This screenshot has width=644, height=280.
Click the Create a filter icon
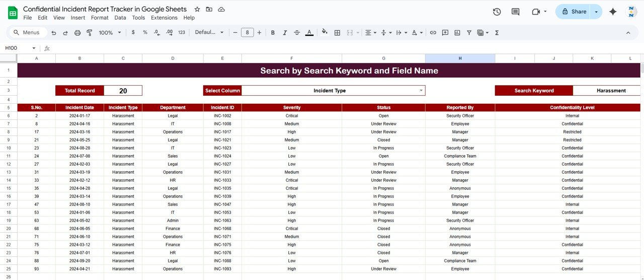pyautogui.click(x=469, y=33)
